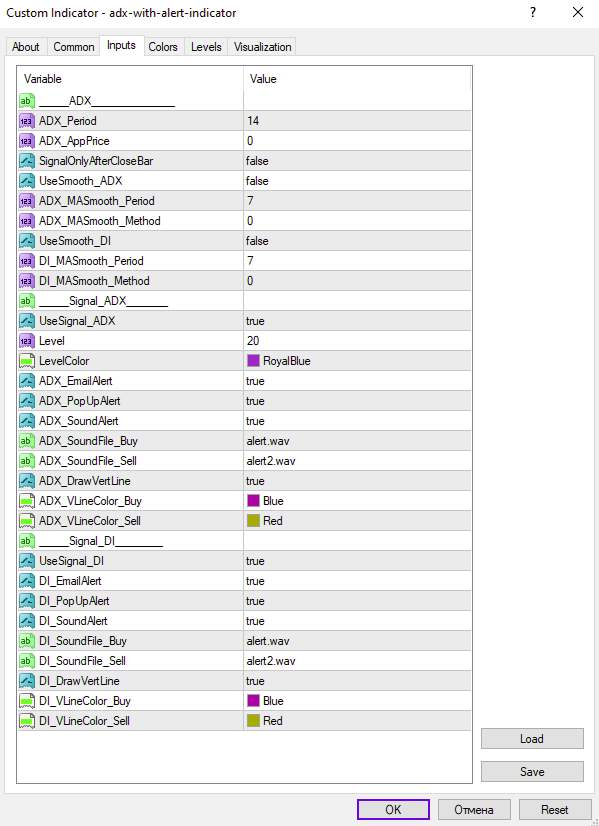Click the integer icon beside ADX_Period
This screenshot has width=599, height=826.
(27, 121)
